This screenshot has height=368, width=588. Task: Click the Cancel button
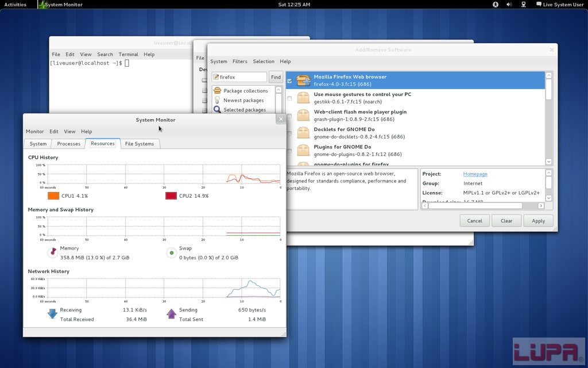tap(474, 221)
